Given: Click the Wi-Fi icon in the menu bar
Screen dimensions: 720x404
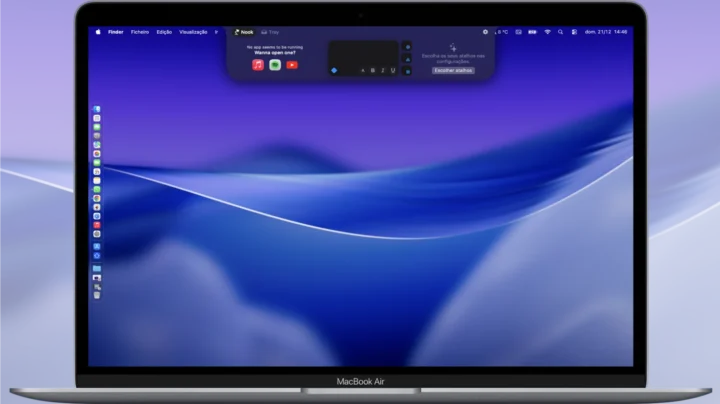Looking at the screenshot, I should (x=548, y=32).
